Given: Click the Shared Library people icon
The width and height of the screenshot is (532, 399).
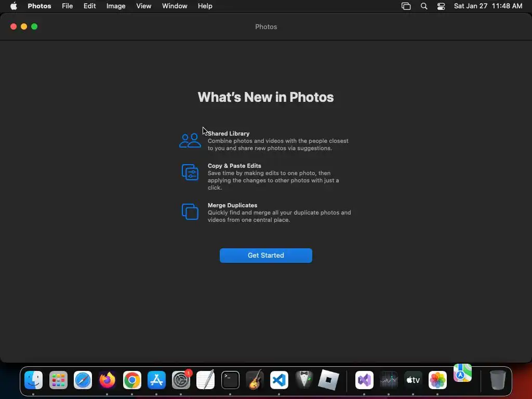Looking at the screenshot, I should pos(190,140).
